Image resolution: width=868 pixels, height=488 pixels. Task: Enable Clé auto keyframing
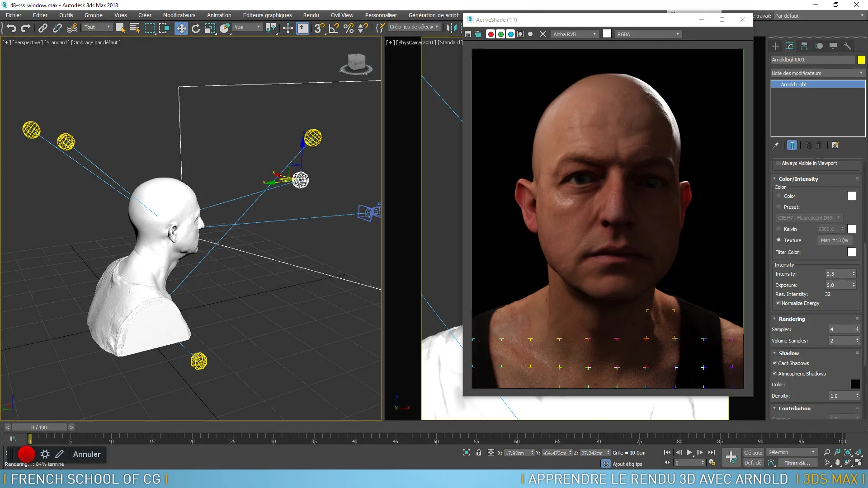753,452
